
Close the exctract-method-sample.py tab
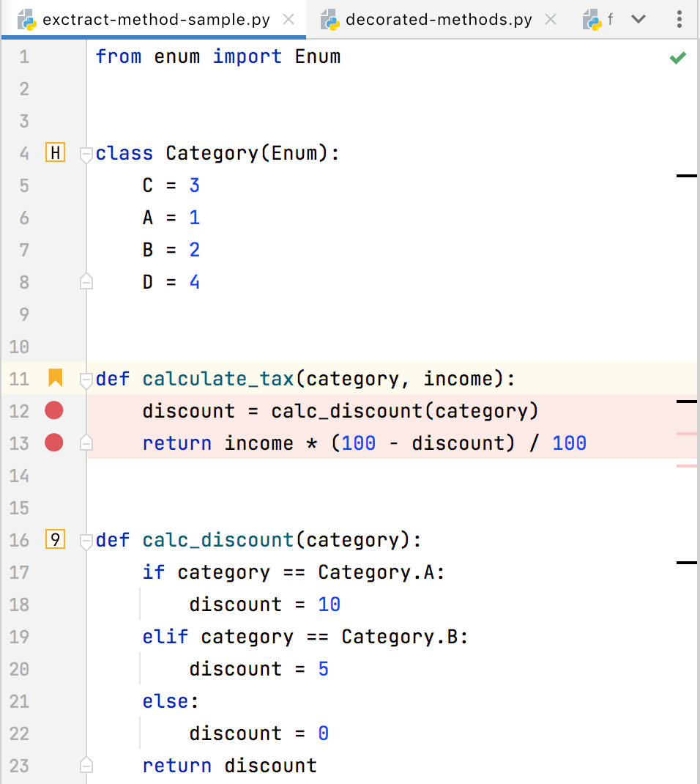[288, 20]
